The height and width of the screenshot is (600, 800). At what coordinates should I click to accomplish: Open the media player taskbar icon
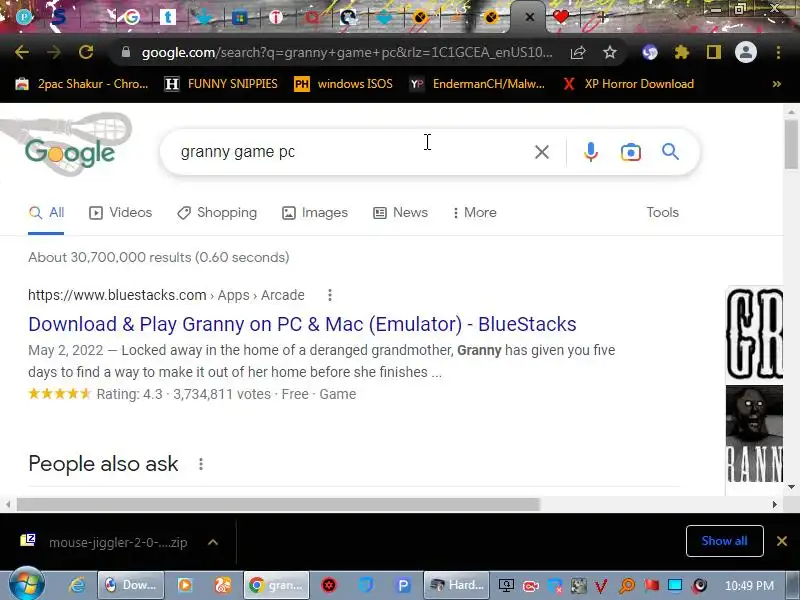pos(185,585)
